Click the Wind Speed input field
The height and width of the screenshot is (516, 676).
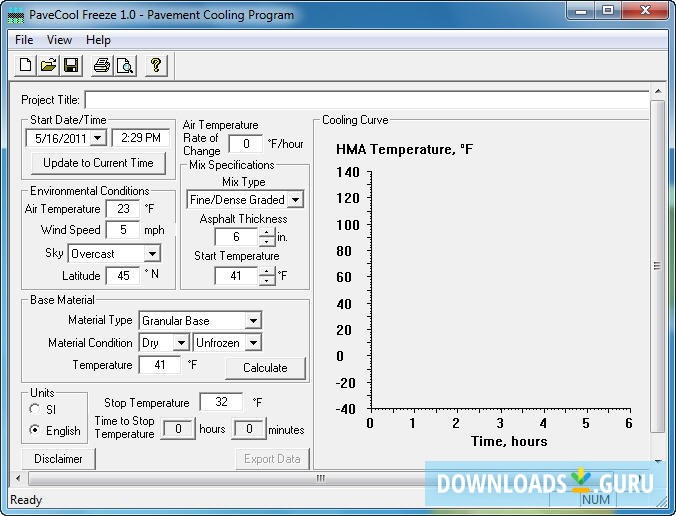(123, 230)
